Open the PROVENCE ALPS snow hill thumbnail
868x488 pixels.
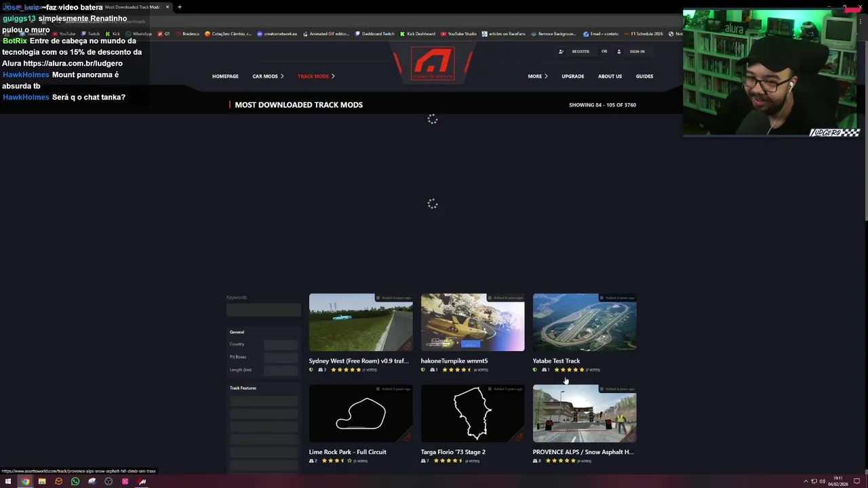585,413
